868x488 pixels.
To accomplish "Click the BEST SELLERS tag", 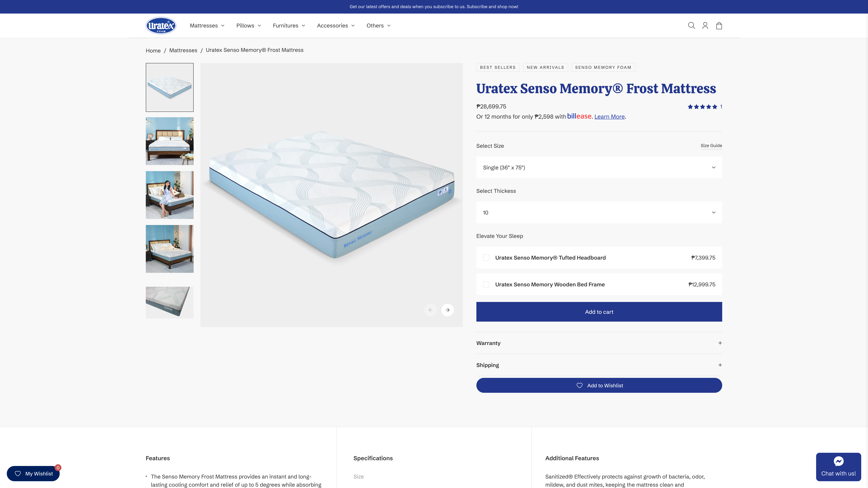I will [498, 67].
